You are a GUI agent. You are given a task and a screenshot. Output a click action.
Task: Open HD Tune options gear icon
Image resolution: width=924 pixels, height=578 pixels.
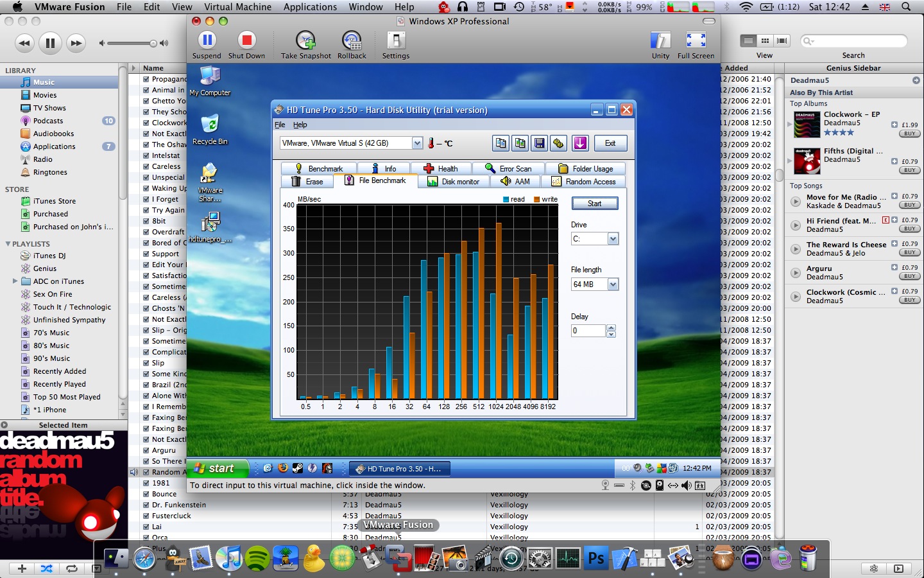(559, 143)
